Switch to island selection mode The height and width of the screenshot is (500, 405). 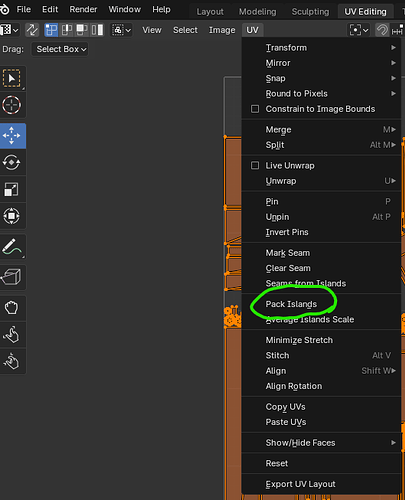click(x=97, y=30)
